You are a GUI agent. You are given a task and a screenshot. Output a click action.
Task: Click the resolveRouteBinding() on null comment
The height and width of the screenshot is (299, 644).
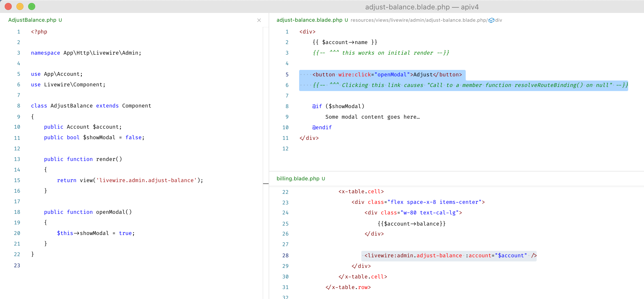click(470, 85)
